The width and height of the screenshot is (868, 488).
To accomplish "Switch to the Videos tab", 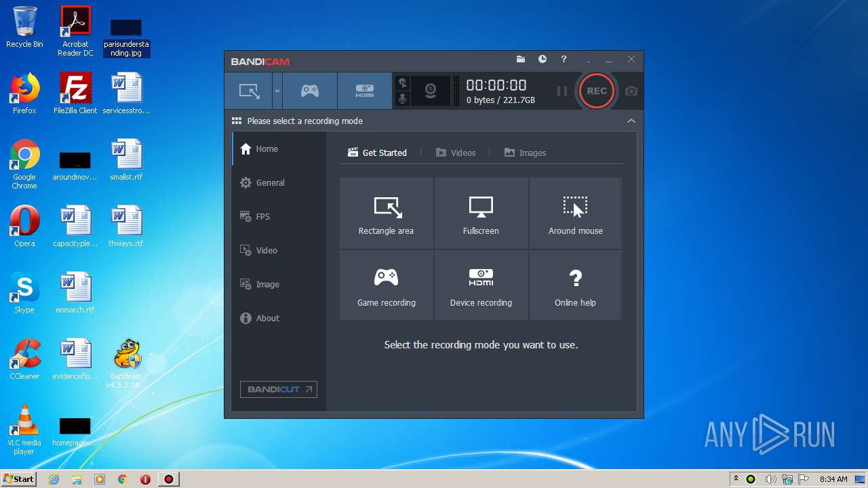I will (456, 152).
